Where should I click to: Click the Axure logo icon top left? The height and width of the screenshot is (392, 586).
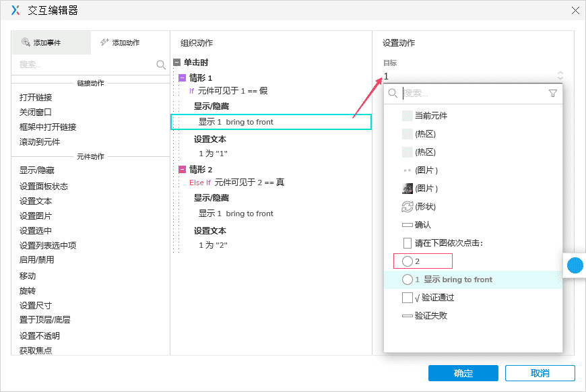[x=15, y=10]
